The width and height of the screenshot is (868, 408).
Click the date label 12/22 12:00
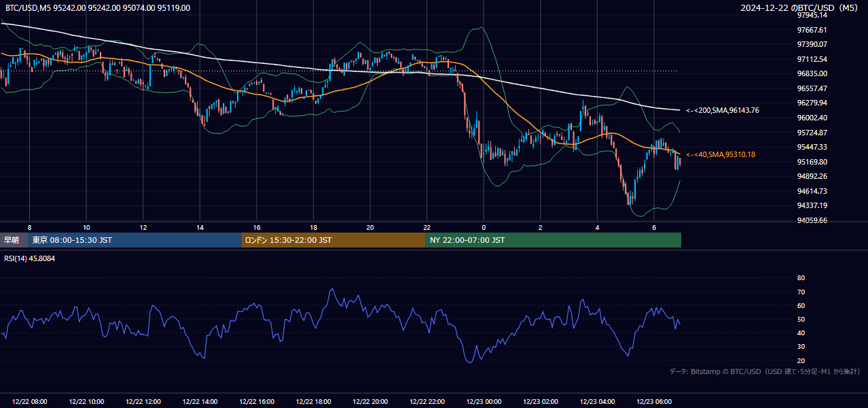click(143, 402)
